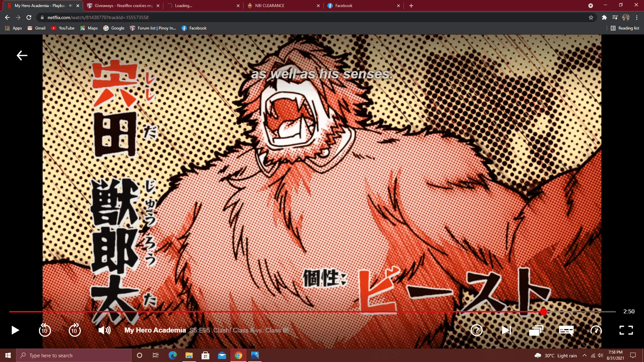
Task: Rewind video 10 seconds
Action: (45, 330)
